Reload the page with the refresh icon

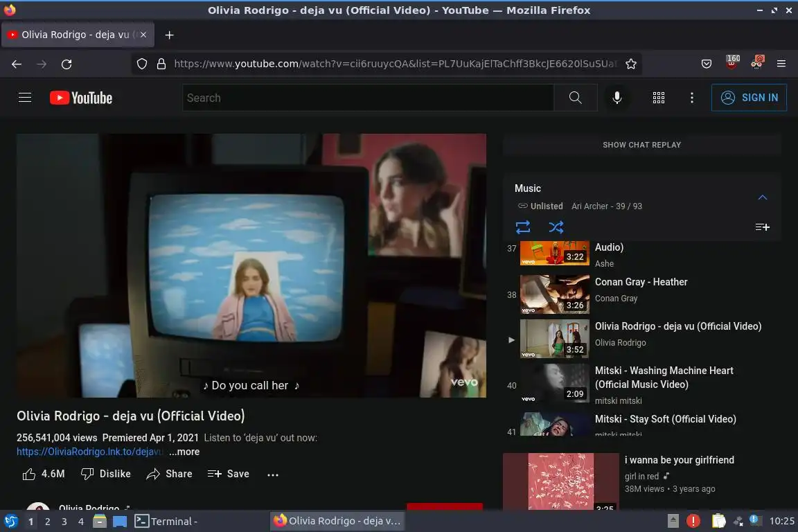pyautogui.click(x=66, y=64)
